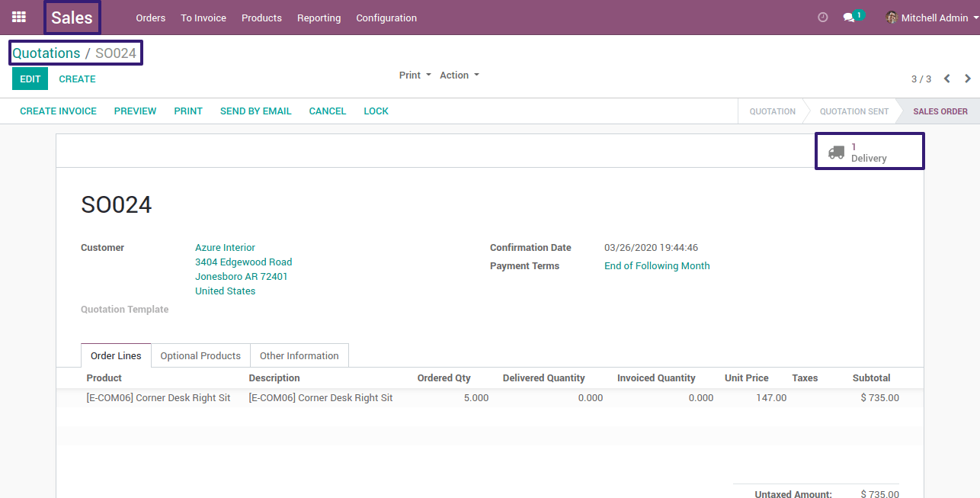
Task: Click ordered quantity value 5.000
Action: pos(476,398)
